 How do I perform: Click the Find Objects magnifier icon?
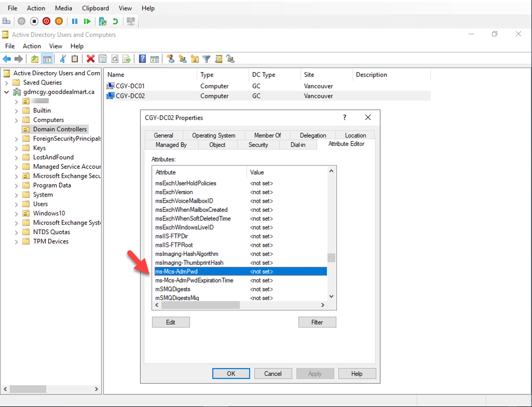219,59
